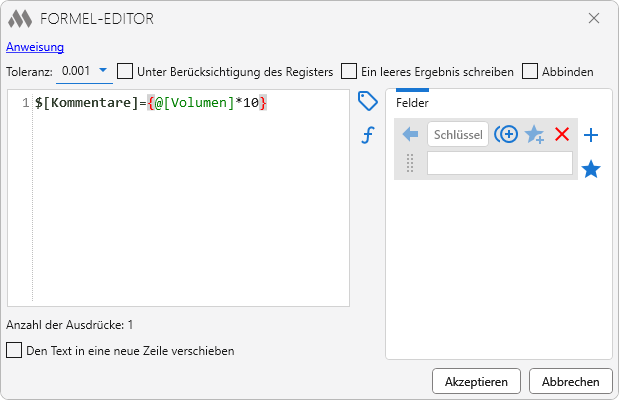Viewport: 619px width, 400px height.
Task: Click the red X delete icon
Action: pos(562,134)
